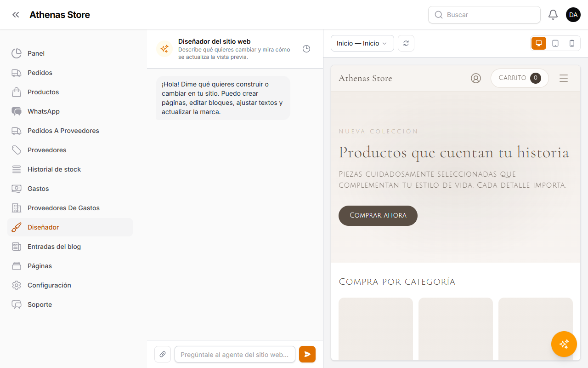Send the message with orange arrow button
This screenshot has width=588, height=368.
tap(307, 354)
